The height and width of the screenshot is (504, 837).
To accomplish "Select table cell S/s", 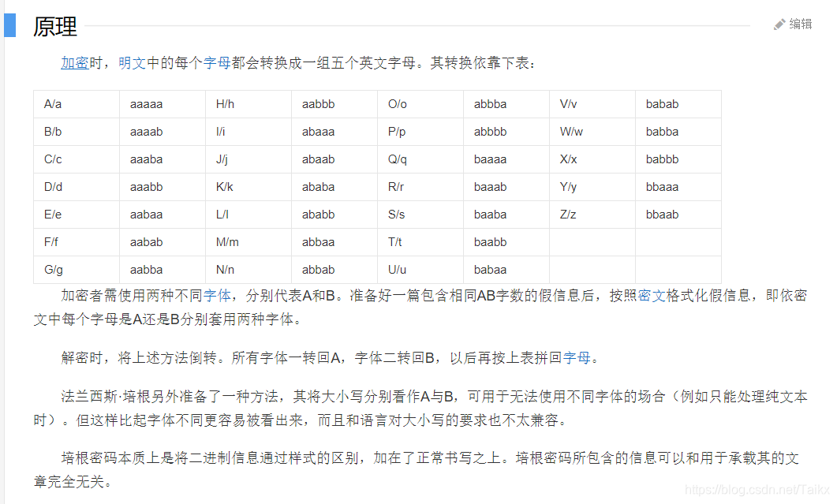I will (420, 215).
